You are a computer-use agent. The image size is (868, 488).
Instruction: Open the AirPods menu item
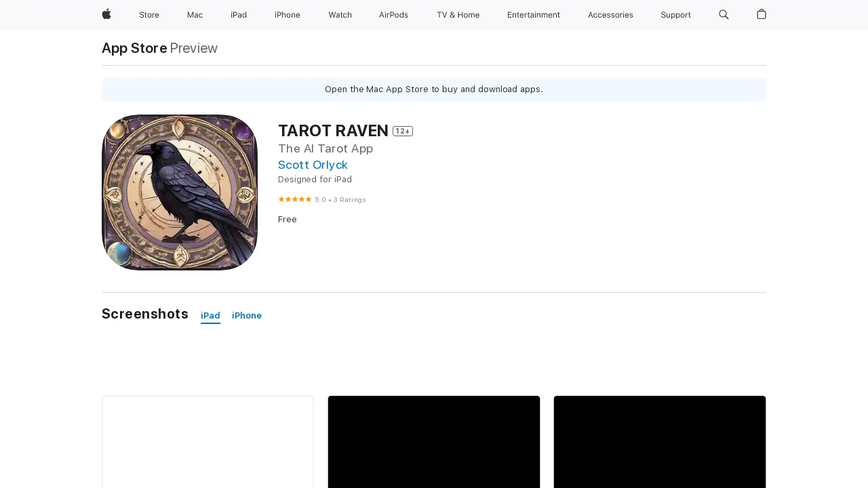click(x=393, y=15)
